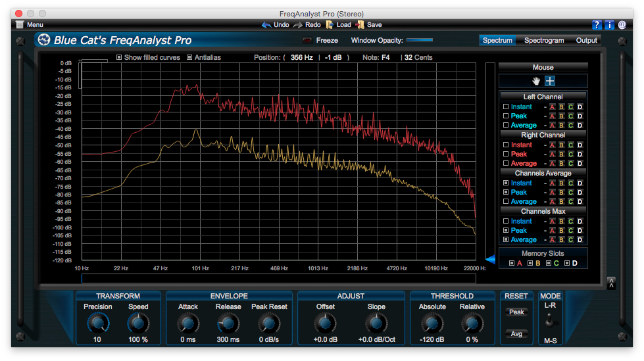Click the Load preset icon
The image size is (644, 361).
[x=330, y=24]
